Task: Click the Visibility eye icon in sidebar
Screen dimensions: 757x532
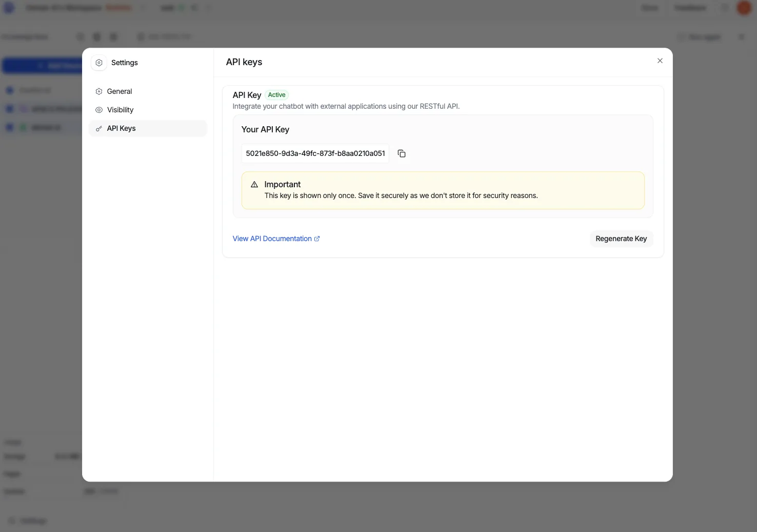Action: coord(99,110)
